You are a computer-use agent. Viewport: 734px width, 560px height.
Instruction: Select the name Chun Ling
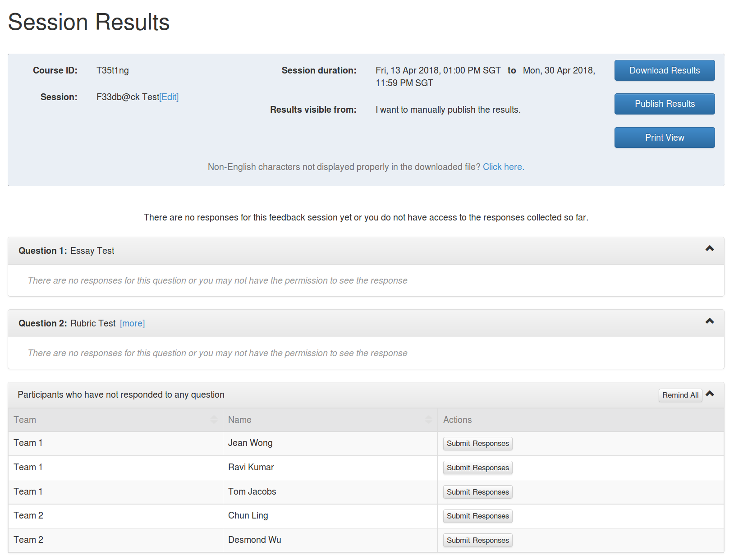click(x=248, y=515)
